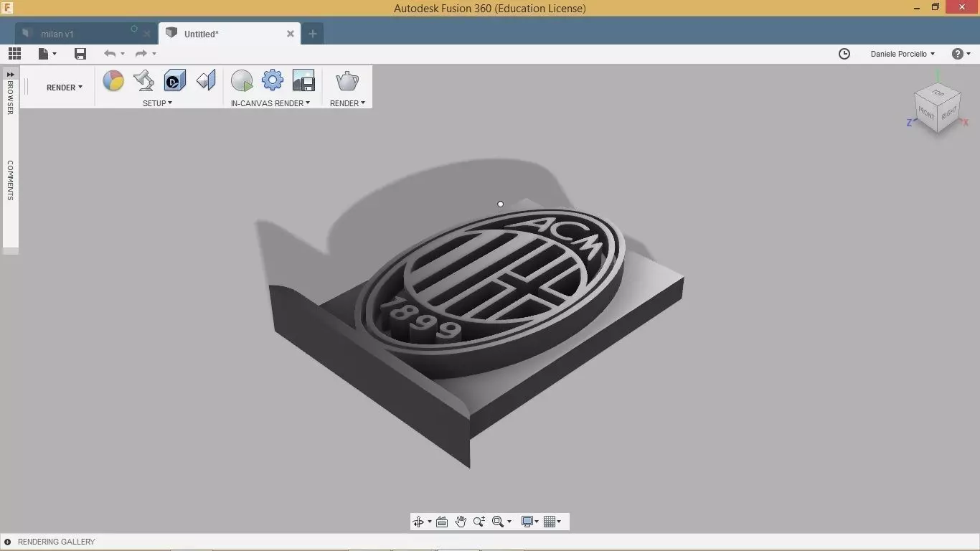
Task: Open the undo history dropdown arrow
Action: coord(123,54)
